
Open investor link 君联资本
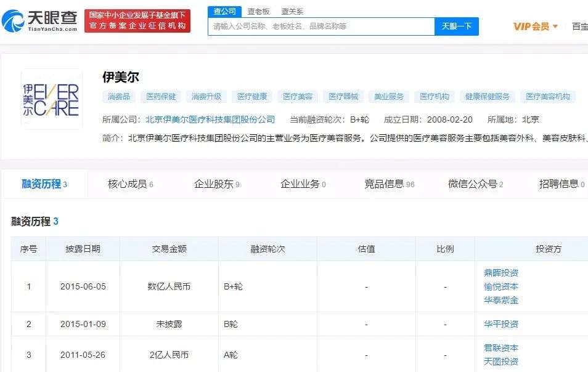(x=501, y=348)
